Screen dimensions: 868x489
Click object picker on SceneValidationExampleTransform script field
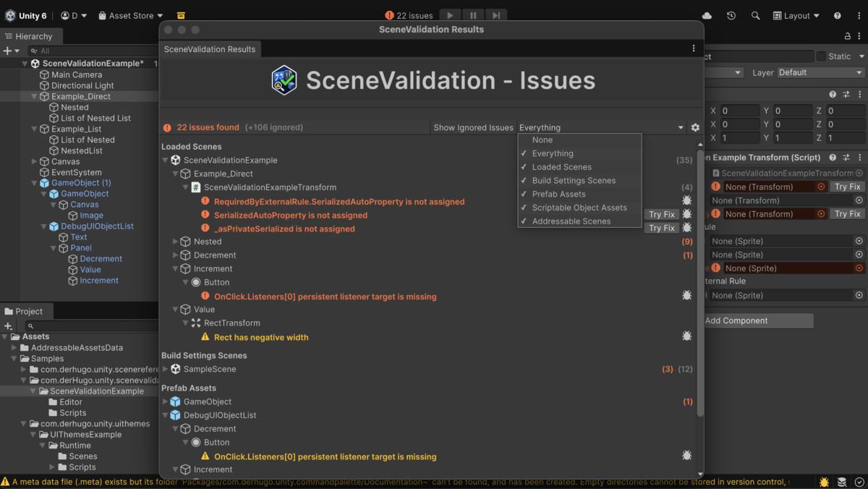(x=859, y=173)
